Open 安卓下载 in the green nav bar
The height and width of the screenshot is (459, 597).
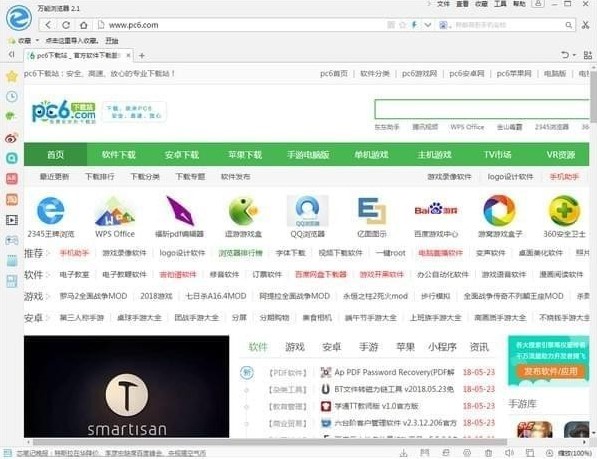tap(182, 155)
